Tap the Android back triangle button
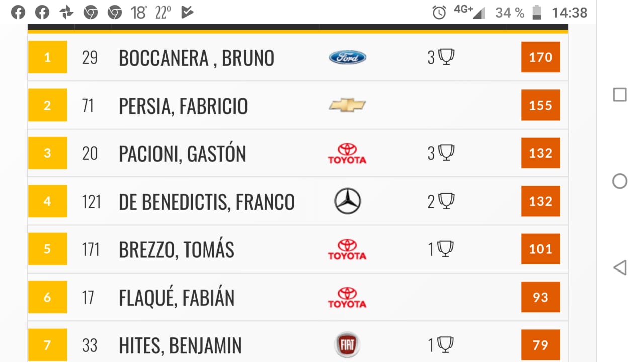Viewport: 644px width, 362px height. click(x=620, y=267)
